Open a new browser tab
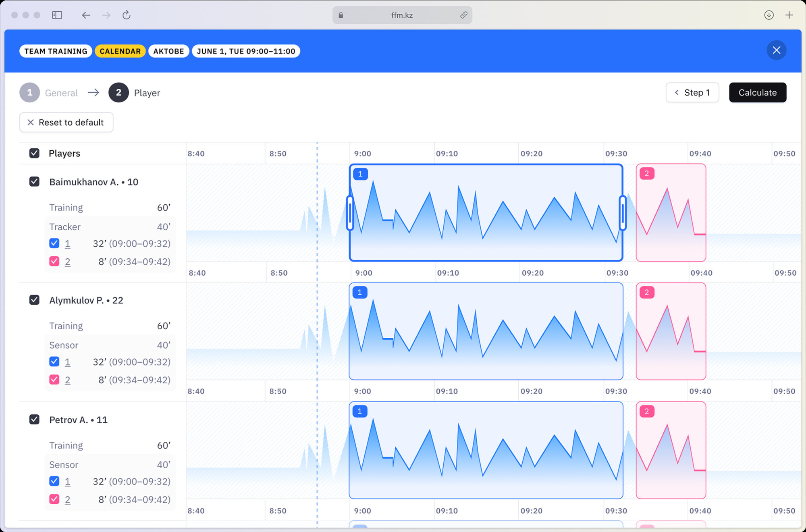Viewport: 806px width, 532px height. click(x=789, y=15)
